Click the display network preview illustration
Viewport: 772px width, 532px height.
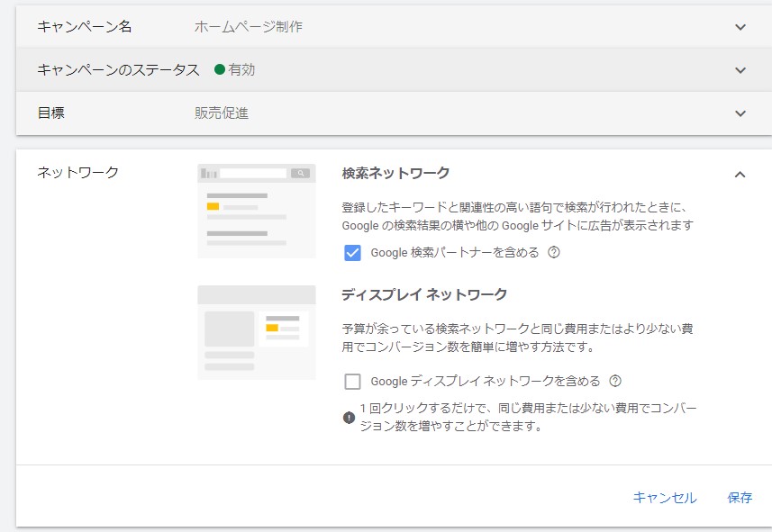click(x=257, y=332)
